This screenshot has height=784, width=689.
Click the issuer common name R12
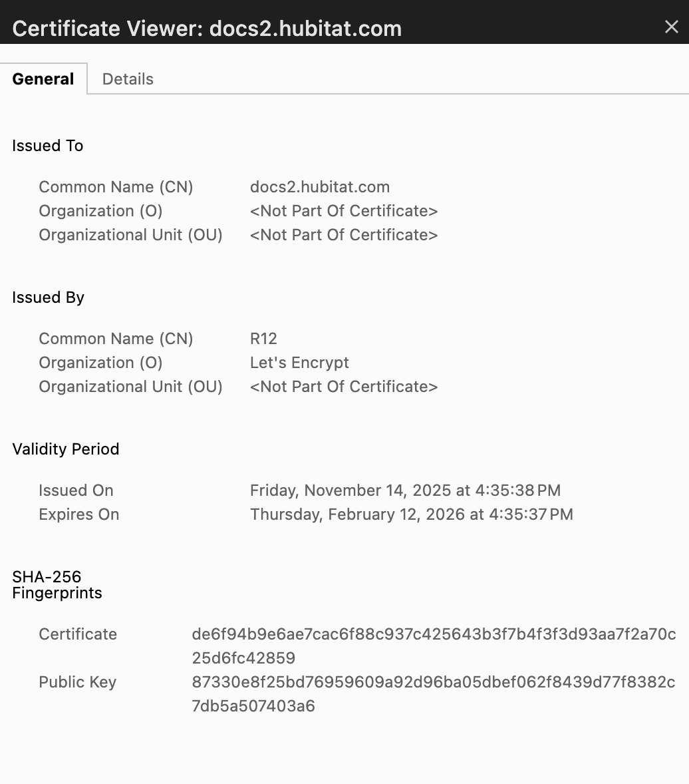[x=263, y=339]
